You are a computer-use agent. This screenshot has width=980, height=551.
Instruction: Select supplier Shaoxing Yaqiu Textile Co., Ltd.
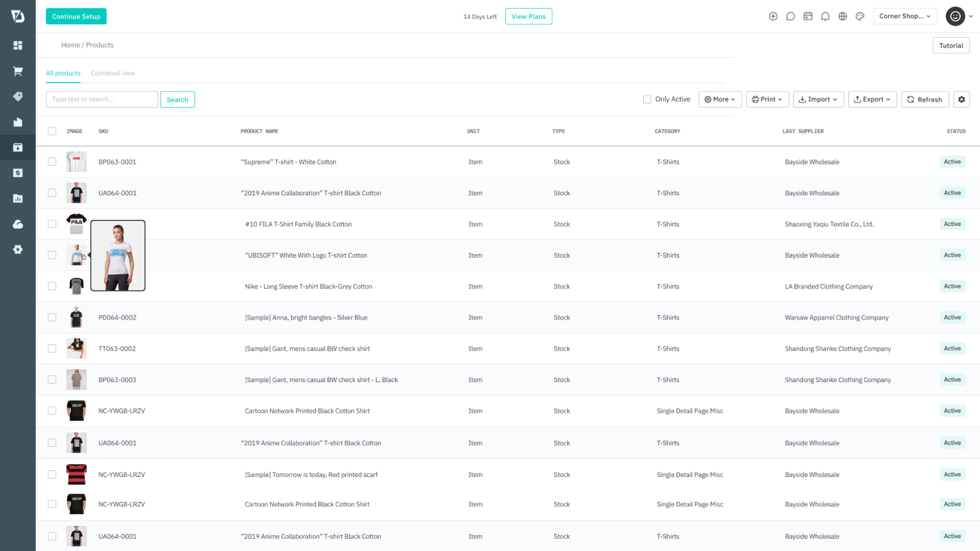tap(829, 224)
